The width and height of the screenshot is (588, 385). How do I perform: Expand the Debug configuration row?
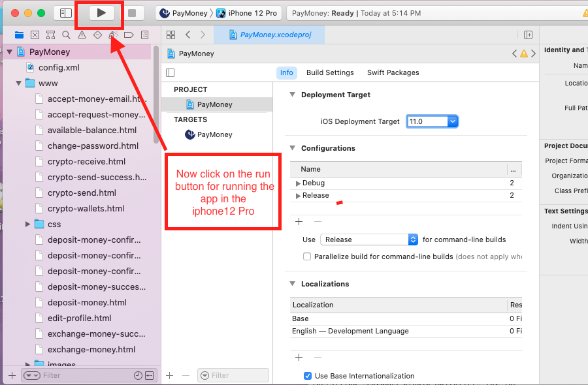(x=299, y=183)
